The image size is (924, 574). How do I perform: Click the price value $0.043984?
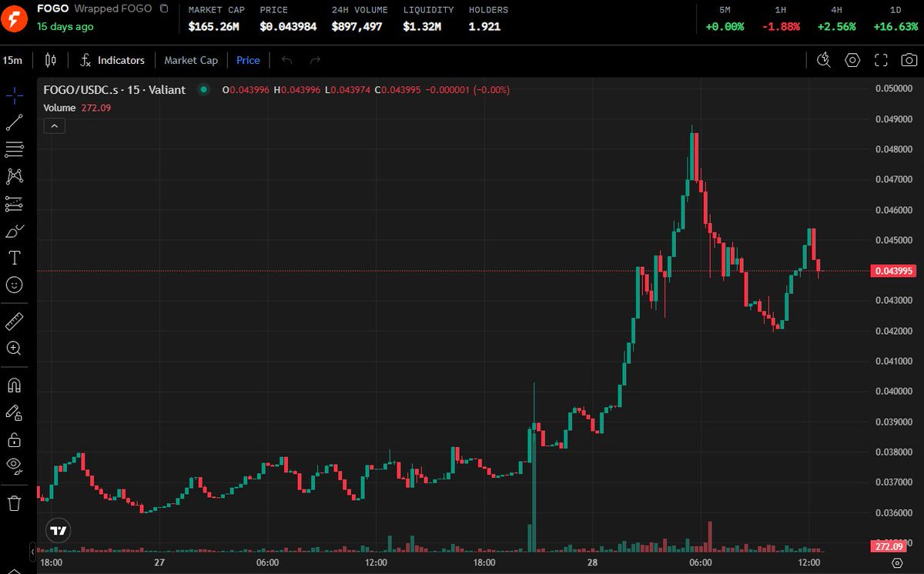coord(288,26)
